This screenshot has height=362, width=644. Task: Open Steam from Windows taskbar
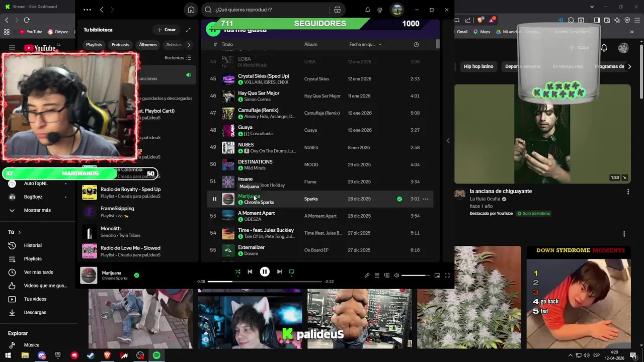click(91, 355)
